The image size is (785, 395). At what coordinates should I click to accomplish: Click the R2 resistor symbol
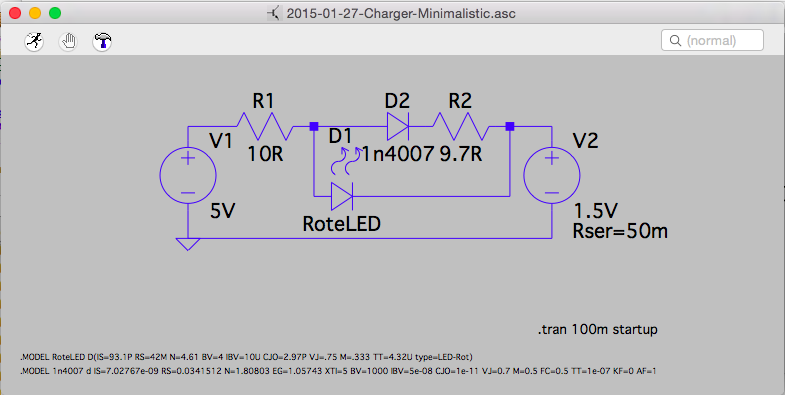click(461, 126)
